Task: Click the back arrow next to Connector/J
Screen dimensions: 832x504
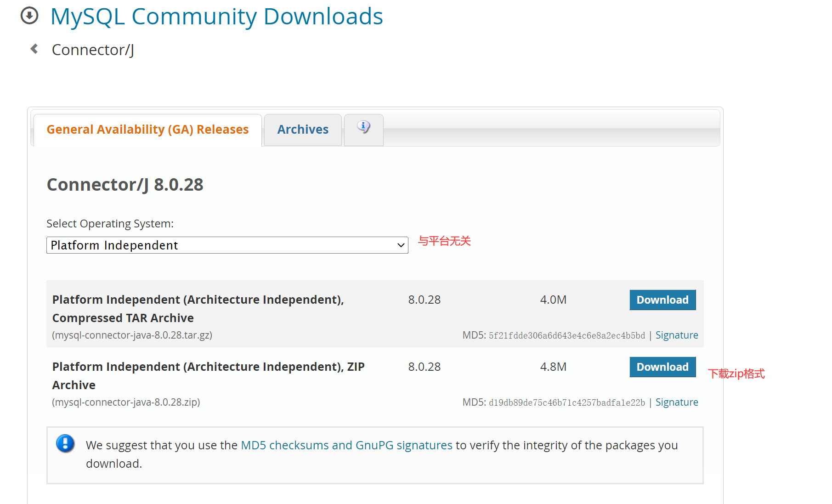Action: point(34,49)
